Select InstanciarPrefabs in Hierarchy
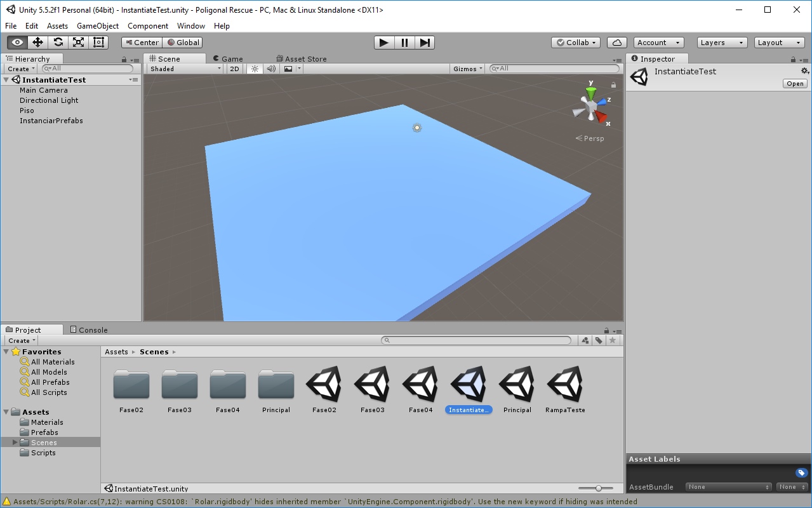 pyautogui.click(x=51, y=121)
